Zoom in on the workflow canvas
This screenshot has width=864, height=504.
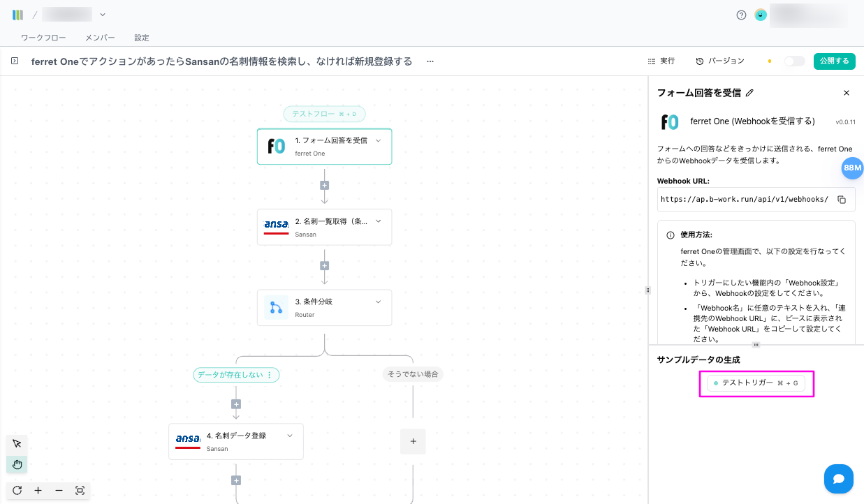[x=38, y=491]
